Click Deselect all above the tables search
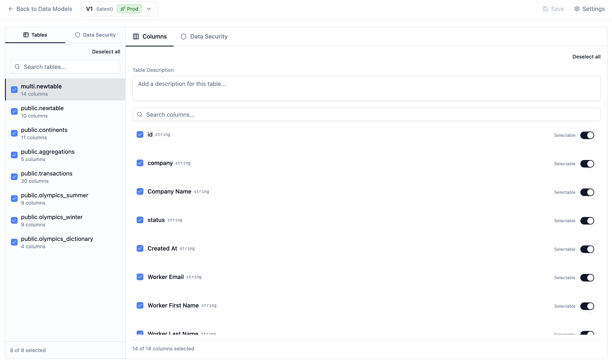 [x=106, y=52]
